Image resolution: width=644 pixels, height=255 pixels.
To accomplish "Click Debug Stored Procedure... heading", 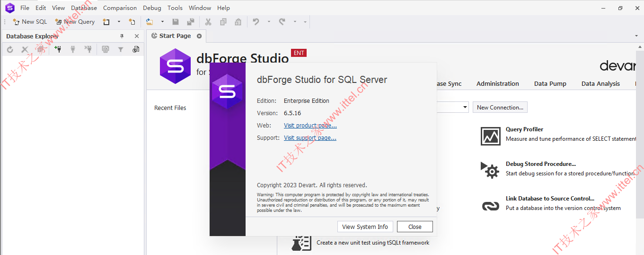I will click(x=541, y=164).
